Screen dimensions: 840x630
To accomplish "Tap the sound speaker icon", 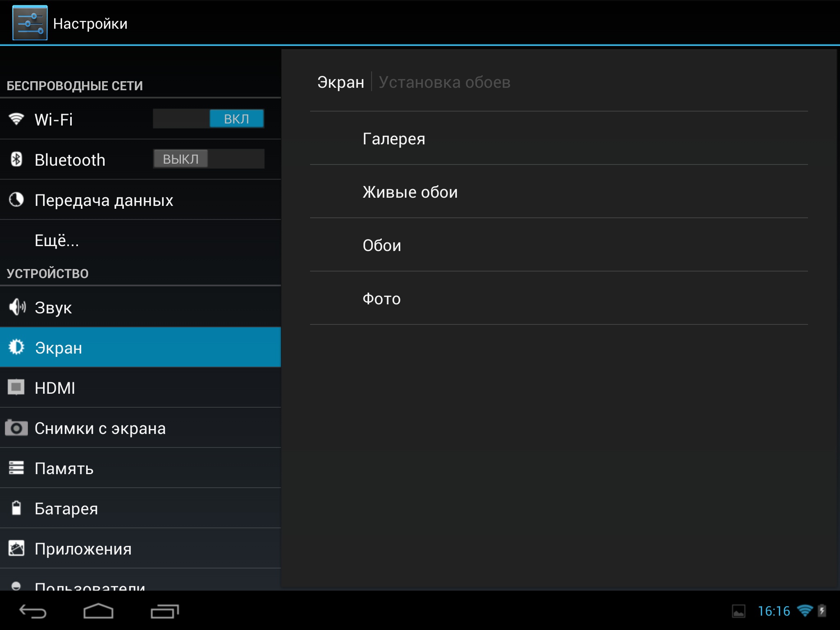I will tap(17, 307).
